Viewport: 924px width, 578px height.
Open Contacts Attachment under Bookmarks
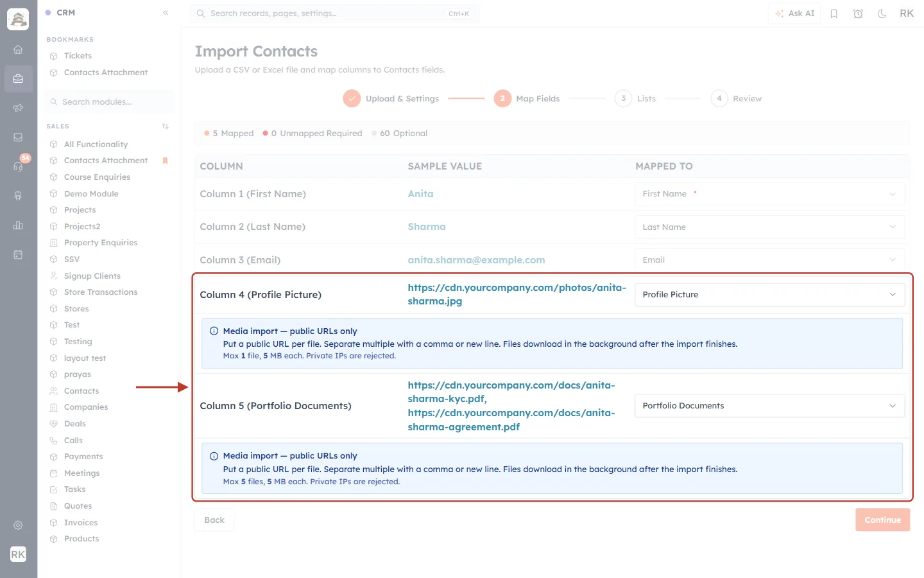click(x=106, y=73)
